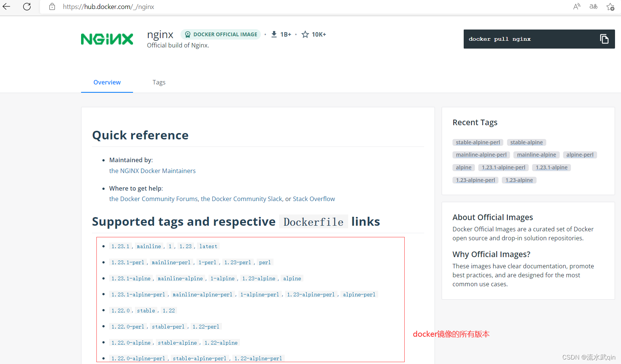This screenshot has width=621, height=364.
Task: Open the mainline-perl tag link
Action: pos(171,262)
